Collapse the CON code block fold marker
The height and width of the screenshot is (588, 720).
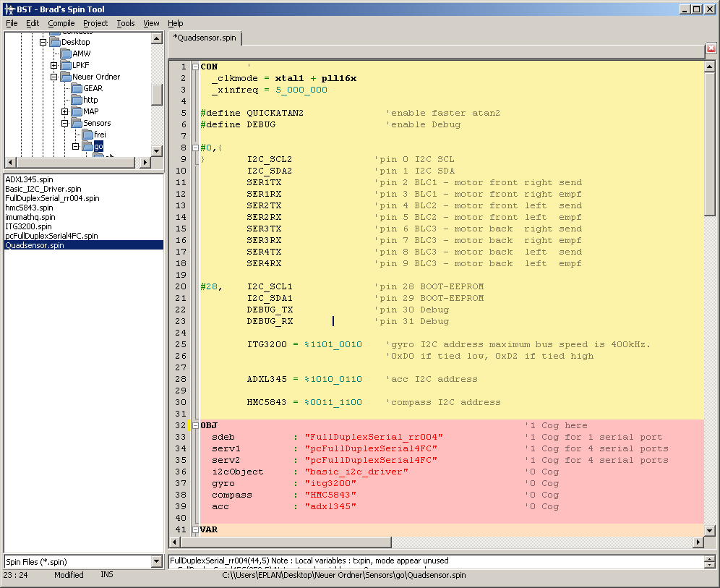[x=194, y=67]
